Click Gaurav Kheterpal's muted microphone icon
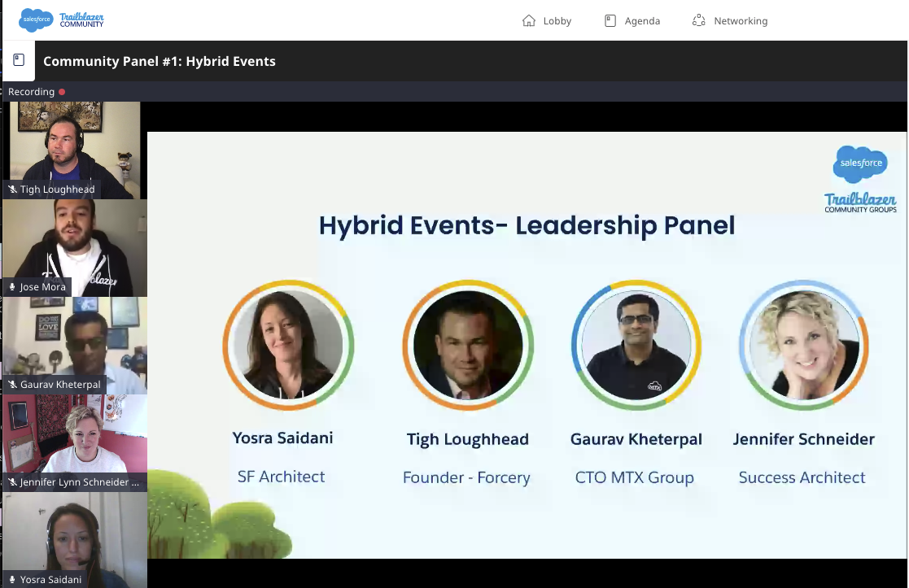Screen dimensions: 909x588 coord(12,385)
